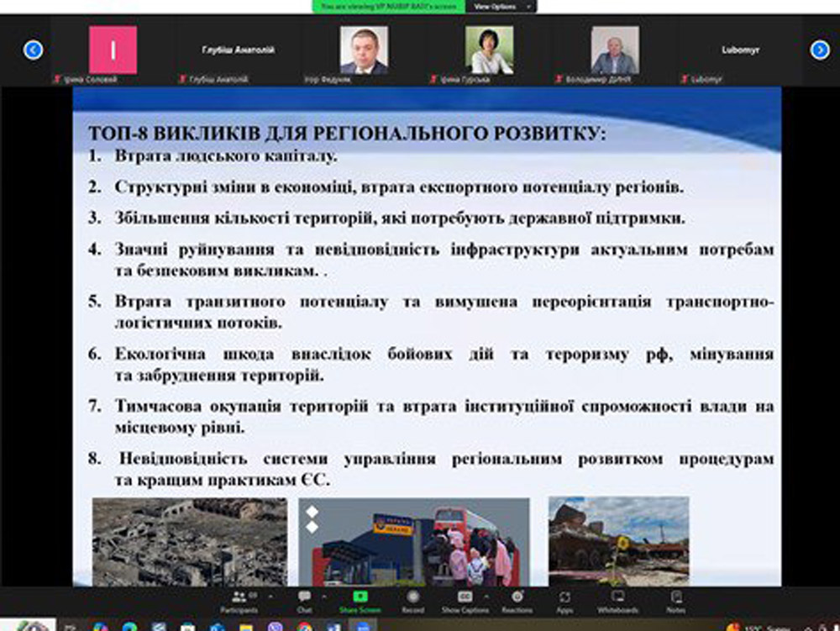Screen dimensions: 840x631
Task: Click Ірина Гурська's video thumbnail
Action: pyautogui.click(x=490, y=50)
